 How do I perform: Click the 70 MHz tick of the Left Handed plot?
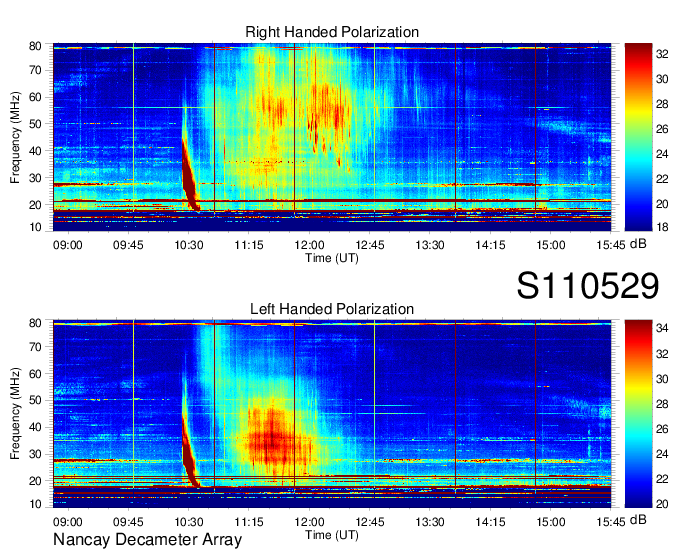[36, 347]
